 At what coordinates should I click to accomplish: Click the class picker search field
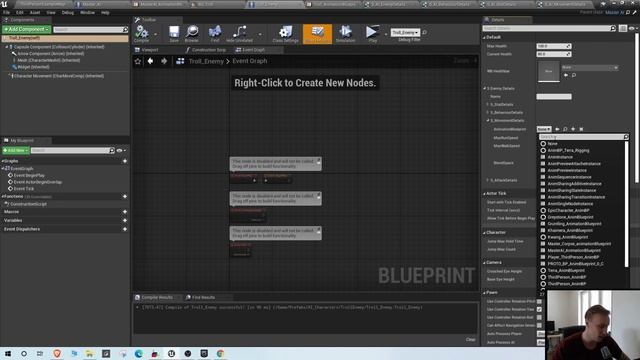(x=584, y=137)
